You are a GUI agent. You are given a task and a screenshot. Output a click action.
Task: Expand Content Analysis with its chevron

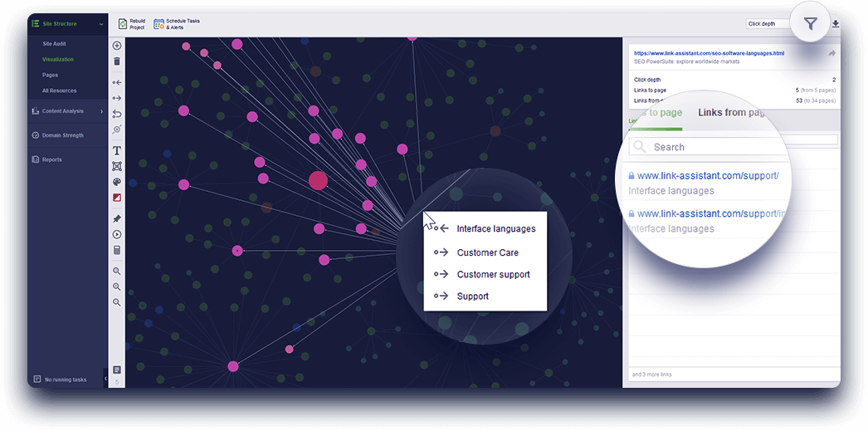(101, 111)
